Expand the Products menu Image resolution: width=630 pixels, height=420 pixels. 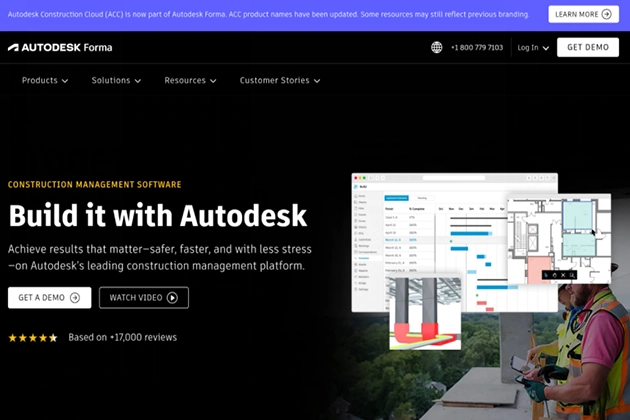45,80
